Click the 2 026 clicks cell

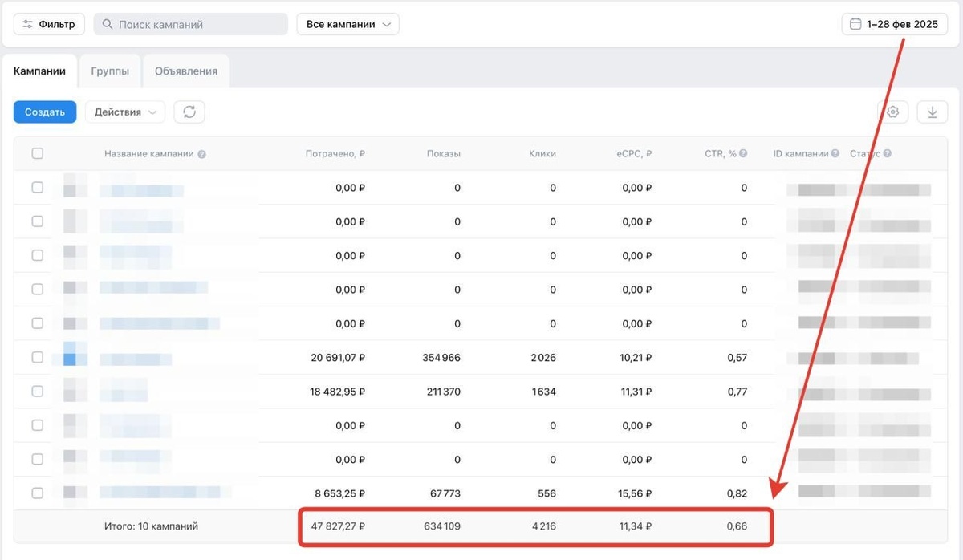pyautogui.click(x=542, y=358)
